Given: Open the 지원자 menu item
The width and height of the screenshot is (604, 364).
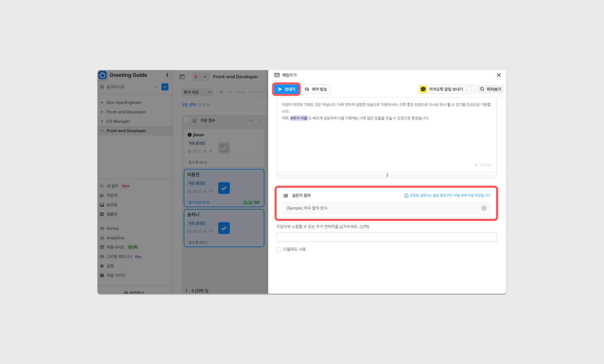Looking at the screenshot, I should tap(112, 195).
